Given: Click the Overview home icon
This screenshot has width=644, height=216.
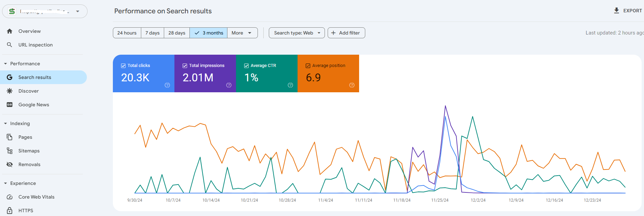Looking at the screenshot, I should [10, 31].
